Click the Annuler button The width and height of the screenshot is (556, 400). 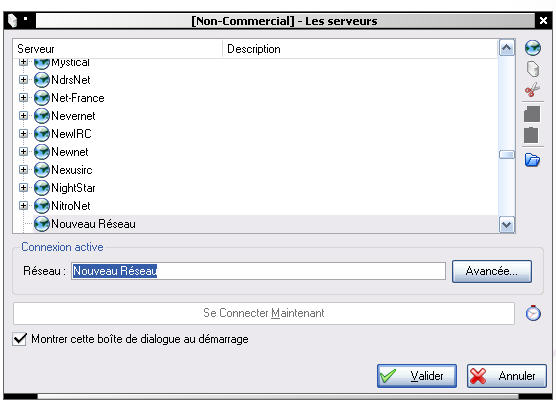[506, 376]
